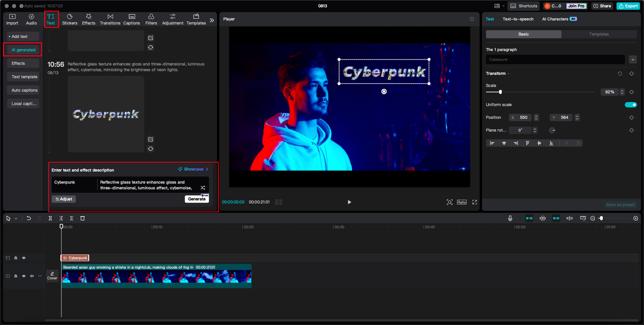Image resolution: width=644 pixels, height=325 pixels.
Task: Click the delete trash icon in timeline toolbar
Action: 83,218
